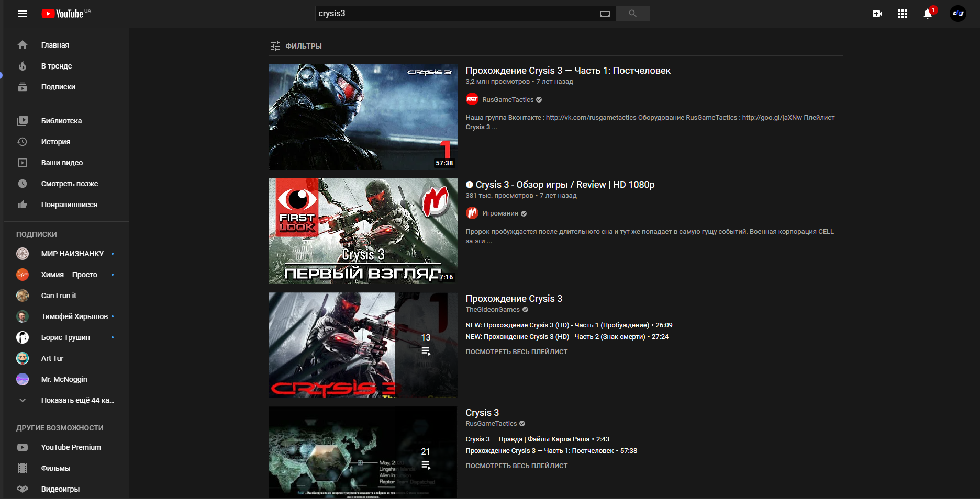Open the first video thumbnail with 57:38 duration
The height and width of the screenshot is (499, 980).
pyautogui.click(x=363, y=117)
